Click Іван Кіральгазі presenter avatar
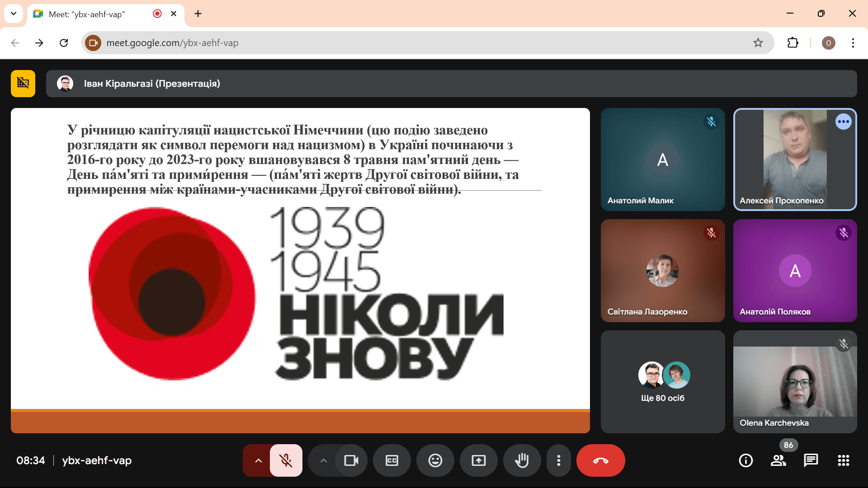 click(x=65, y=84)
